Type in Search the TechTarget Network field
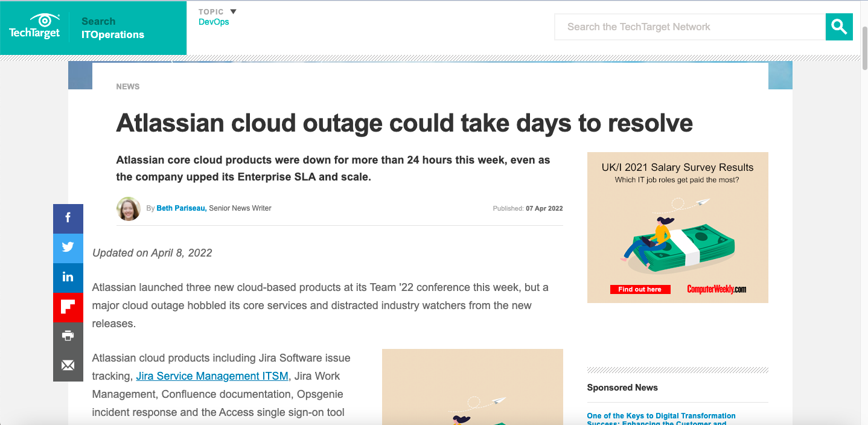 689,27
